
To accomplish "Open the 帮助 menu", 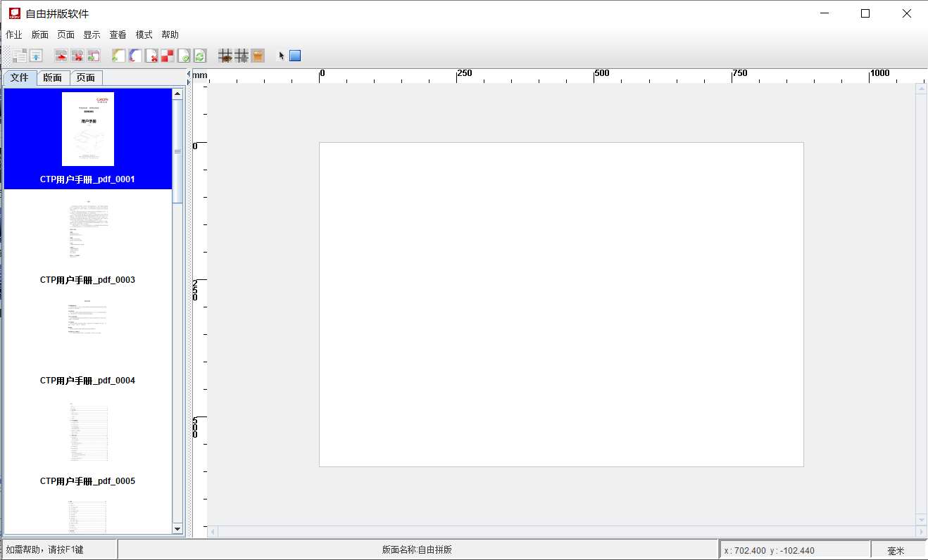I will 170,34.
